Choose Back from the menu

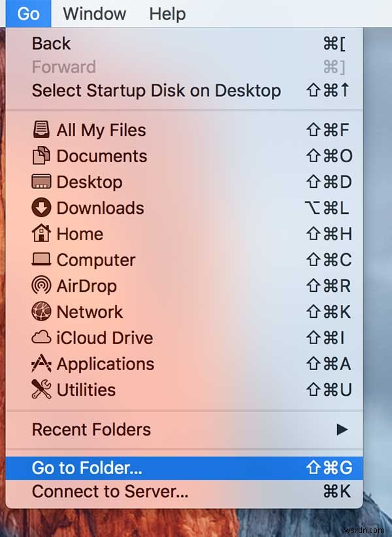click(50, 43)
